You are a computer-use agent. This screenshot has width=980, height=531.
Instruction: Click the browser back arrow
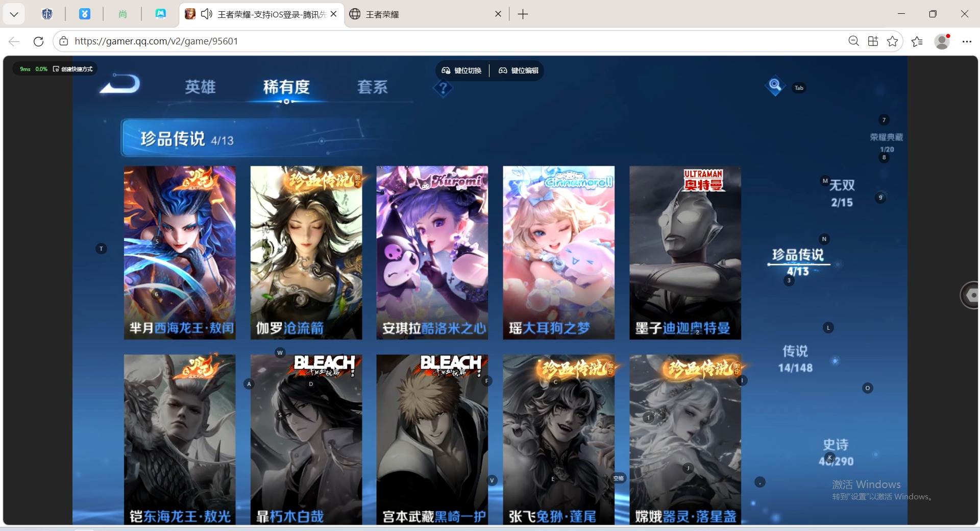pyautogui.click(x=14, y=41)
